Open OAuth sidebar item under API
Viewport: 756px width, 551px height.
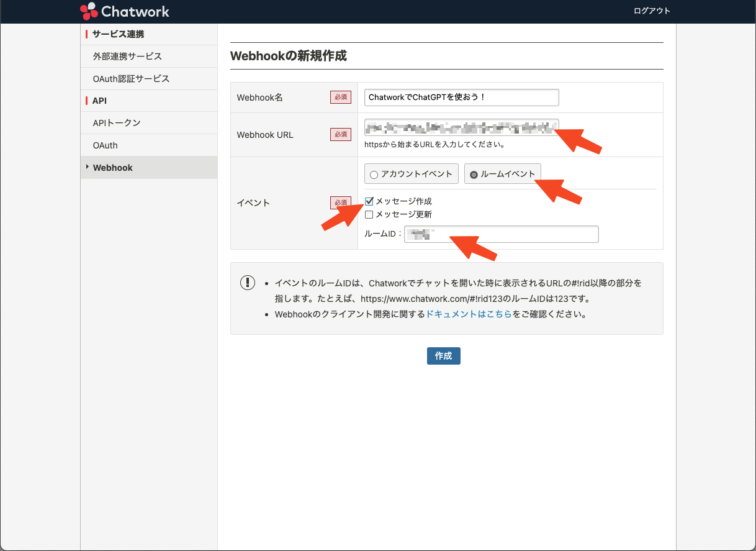tap(149, 145)
